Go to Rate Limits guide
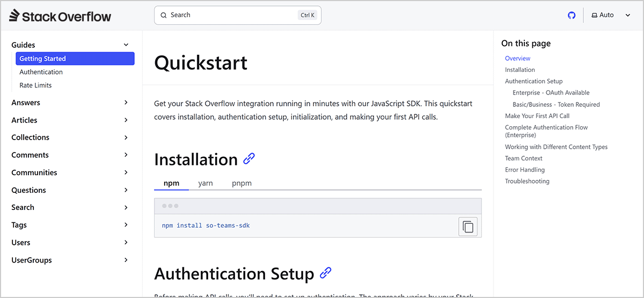Viewport: 644px width, 298px height. pos(35,85)
